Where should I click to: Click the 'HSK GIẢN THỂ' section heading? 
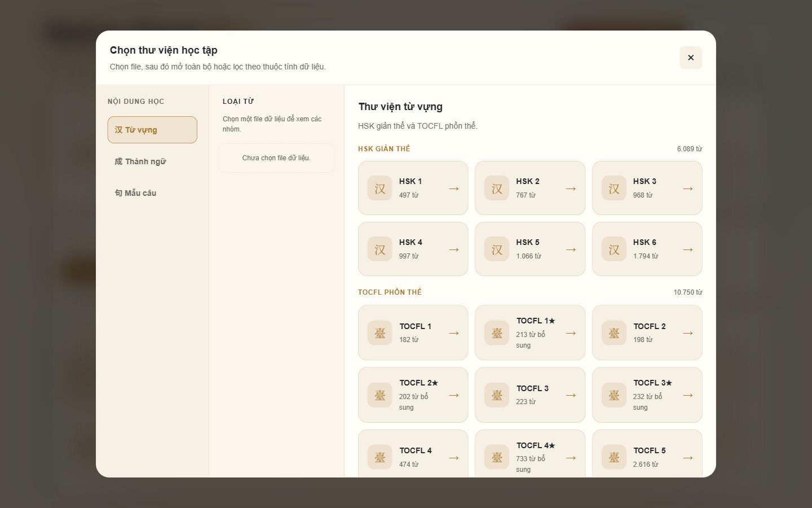[x=384, y=149]
